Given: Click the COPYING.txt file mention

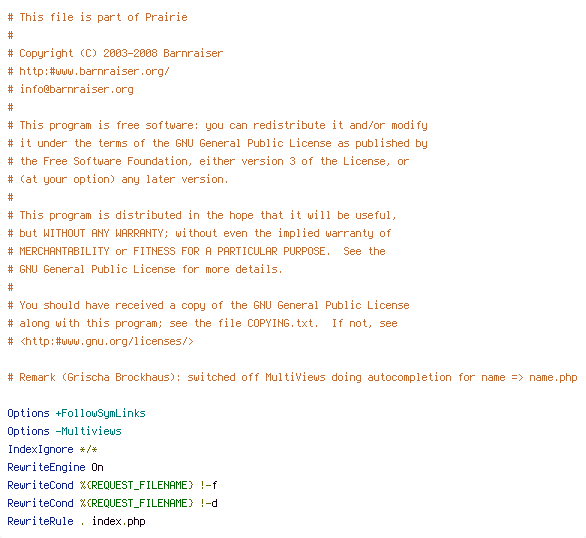Looking at the screenshot, I should (x=282, y=323).
